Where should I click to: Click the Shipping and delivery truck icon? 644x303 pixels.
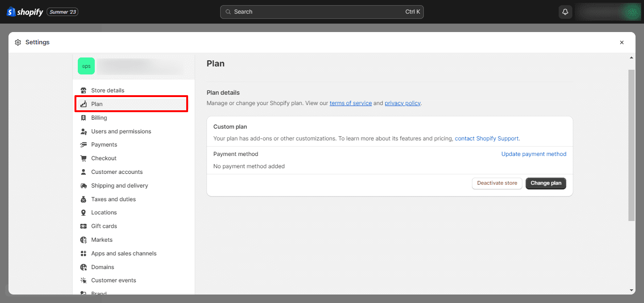tap(83, 185)
